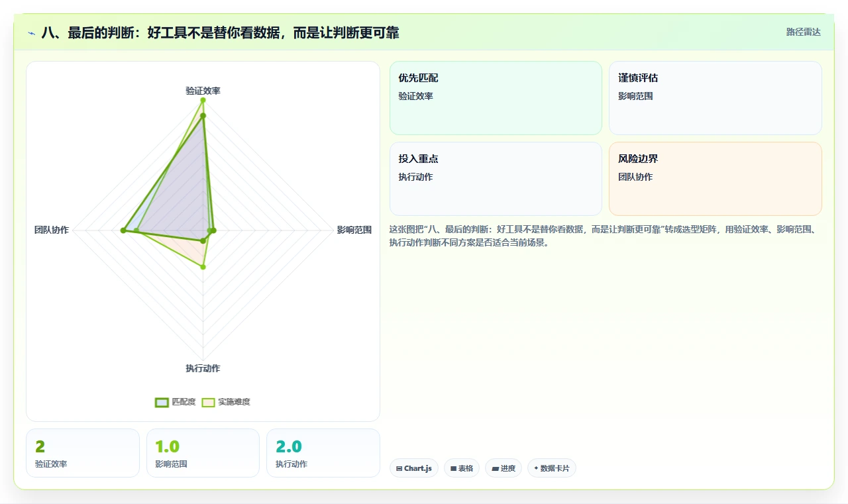Click the 执行动作 axis label on radar
The width and height of the screenshot is (848, 504).
(x=203, y=368)
